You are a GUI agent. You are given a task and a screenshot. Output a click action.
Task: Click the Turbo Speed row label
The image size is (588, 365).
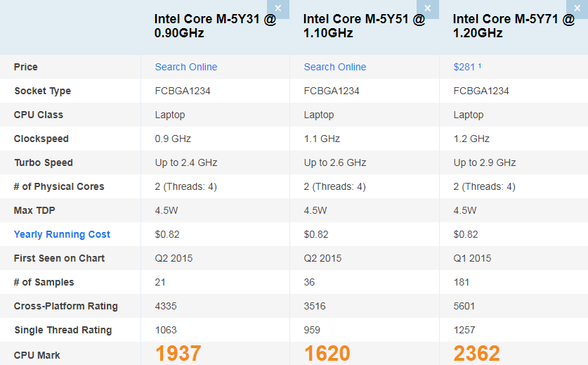point(44,162)
